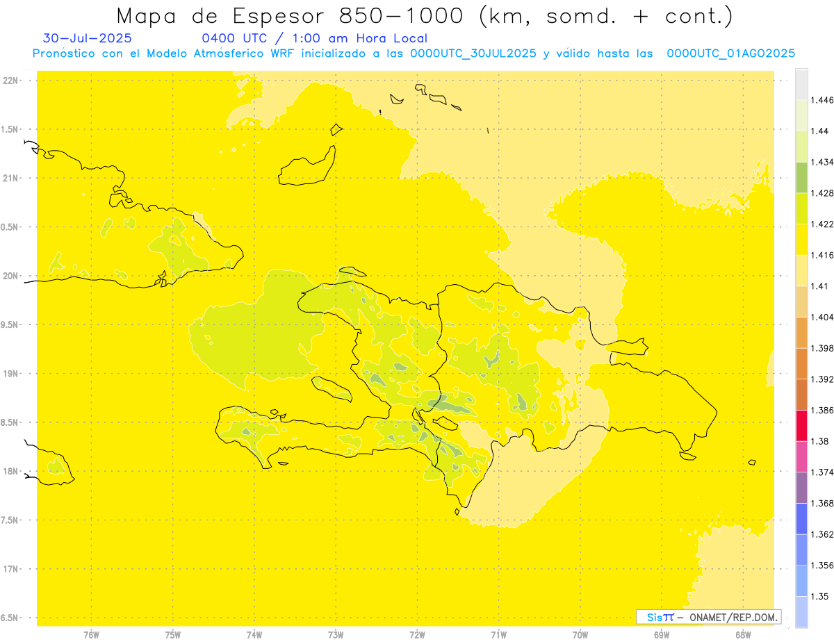
Task: Click the '8.5N' latitude label
Action: 10,422
